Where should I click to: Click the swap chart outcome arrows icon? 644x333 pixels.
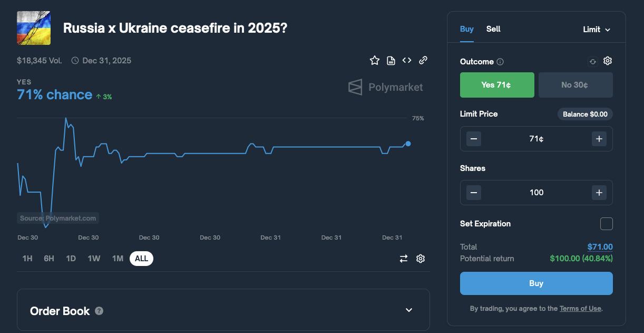tap(404, 259)
